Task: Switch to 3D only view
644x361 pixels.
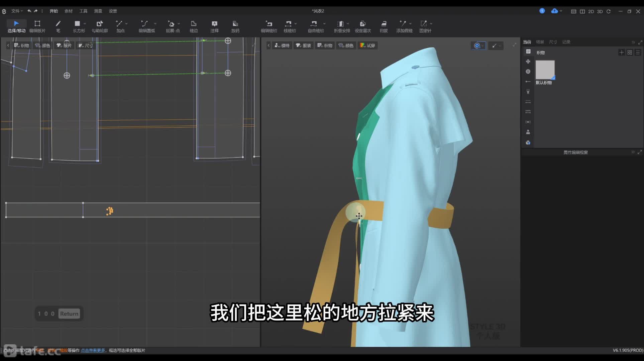Action: click(600, 11)
